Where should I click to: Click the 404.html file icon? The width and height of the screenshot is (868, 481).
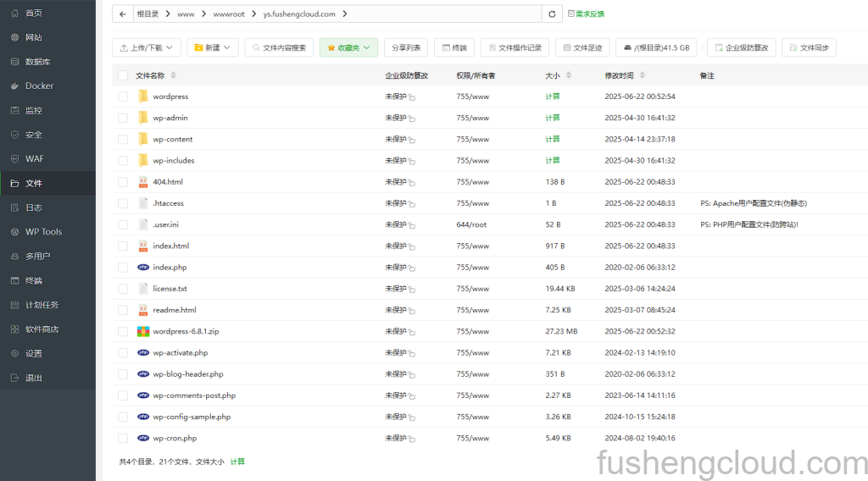142,182
